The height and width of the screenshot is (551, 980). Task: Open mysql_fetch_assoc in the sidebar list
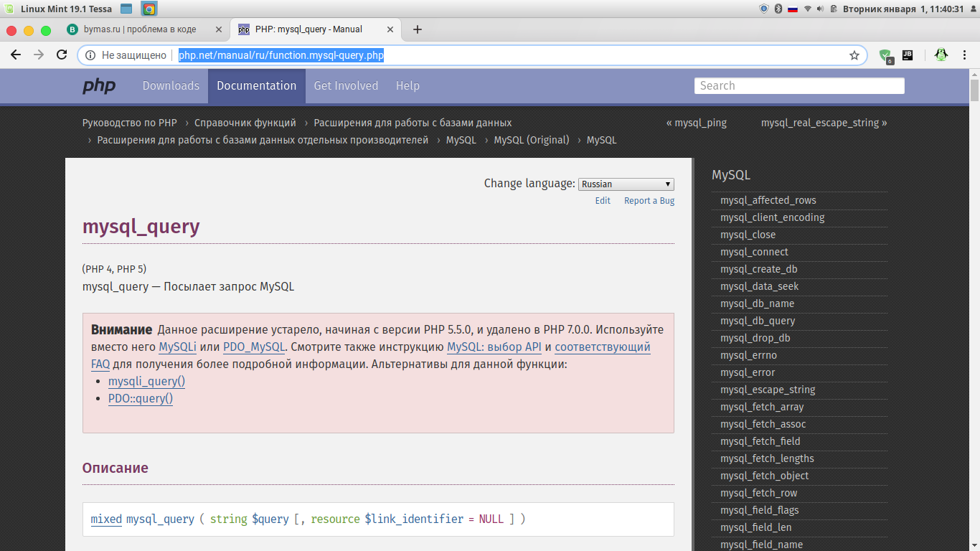click(763, 424)
